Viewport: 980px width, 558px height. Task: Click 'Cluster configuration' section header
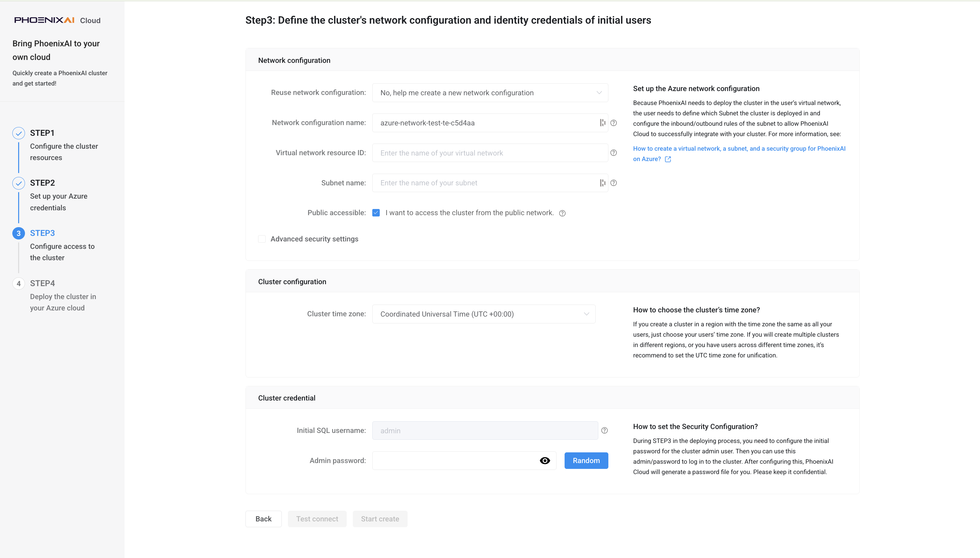pos(292,282)
